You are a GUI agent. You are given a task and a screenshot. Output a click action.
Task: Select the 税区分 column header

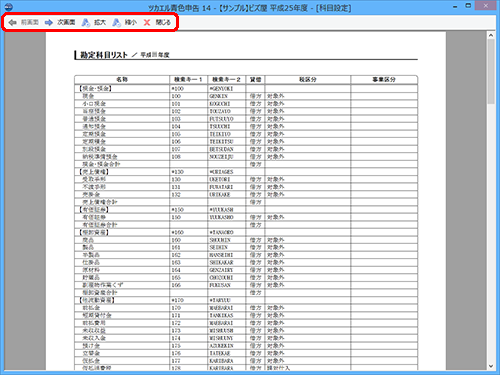click(x=308, y=79)
